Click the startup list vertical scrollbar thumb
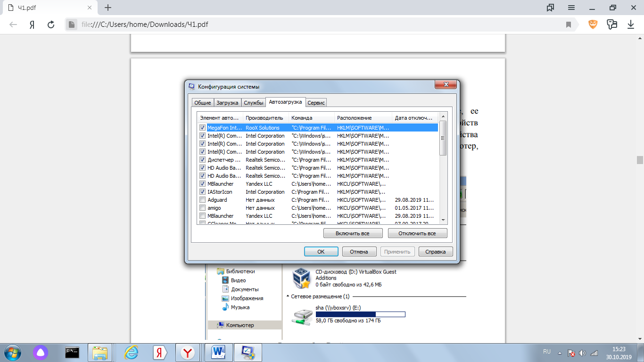 tap(443, 138)
